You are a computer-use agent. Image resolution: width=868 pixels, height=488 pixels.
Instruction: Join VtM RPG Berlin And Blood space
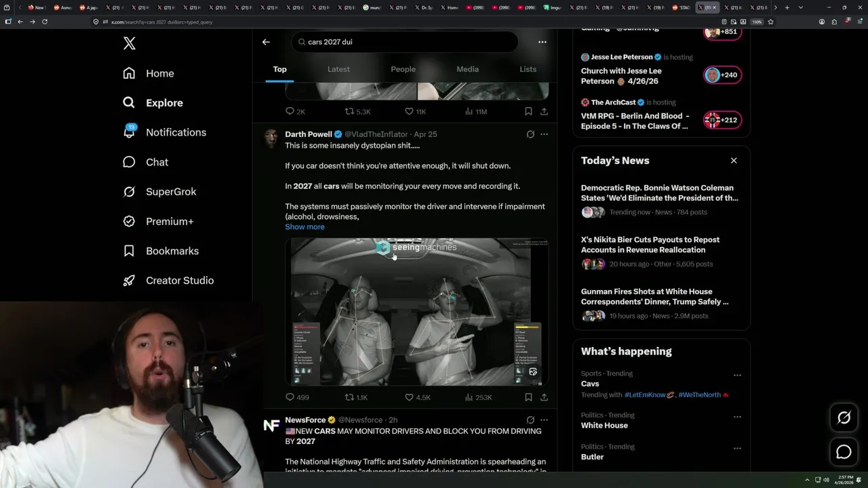point(635,121)
